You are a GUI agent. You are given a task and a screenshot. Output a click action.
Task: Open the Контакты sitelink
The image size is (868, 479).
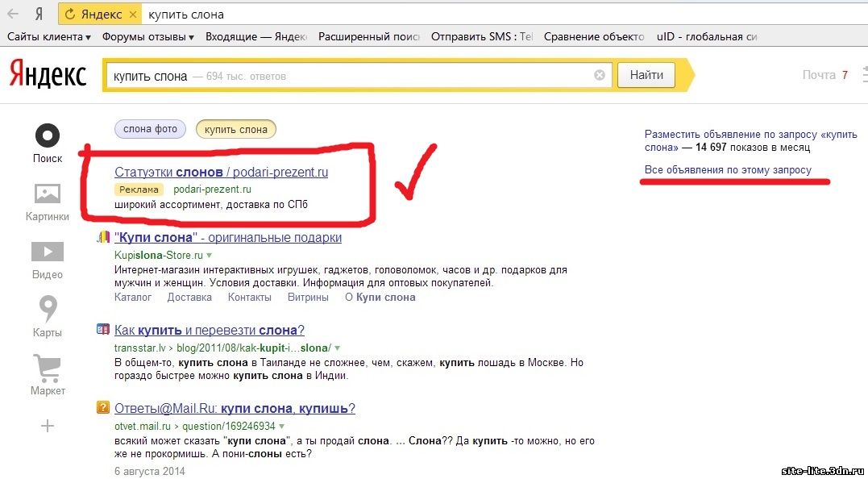pos(250,298)
